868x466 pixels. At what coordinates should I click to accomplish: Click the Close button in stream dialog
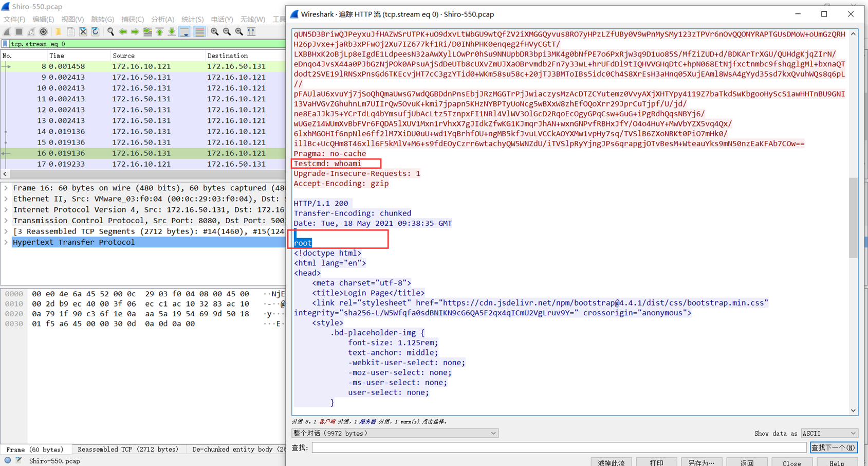point(792,463)
